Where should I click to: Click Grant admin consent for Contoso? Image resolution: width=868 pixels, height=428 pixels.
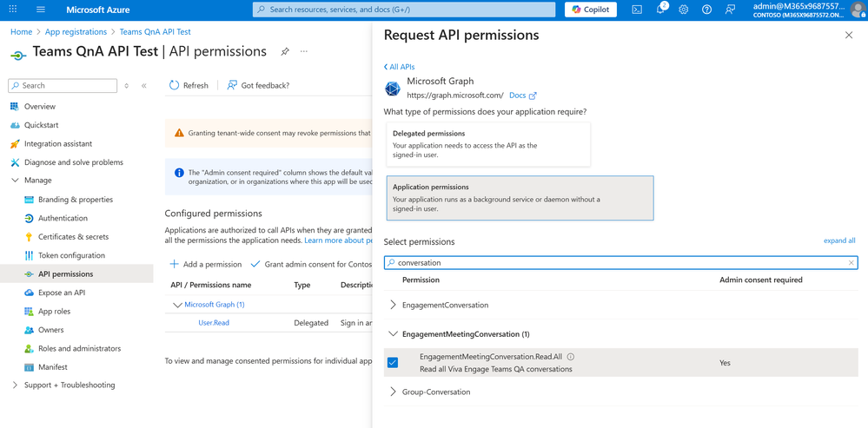[310, 264]
